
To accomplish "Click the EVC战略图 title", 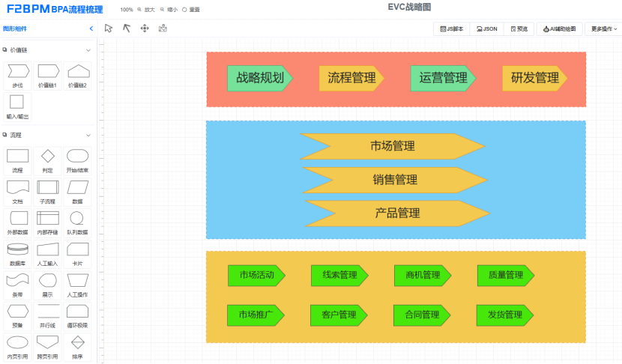I will point(409,7).
